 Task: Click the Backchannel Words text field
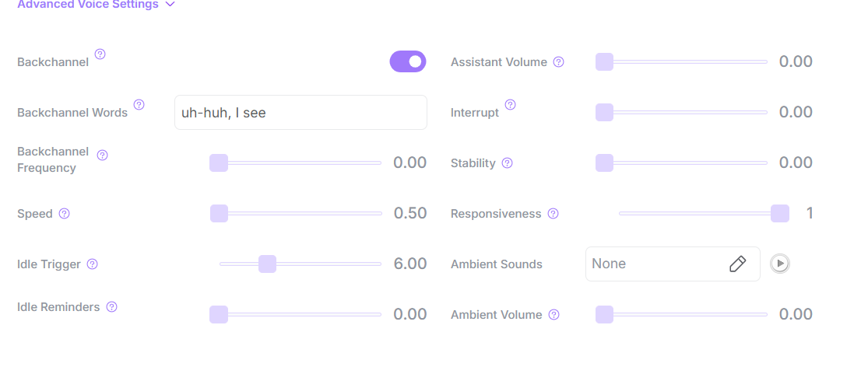tap(300, 113)
